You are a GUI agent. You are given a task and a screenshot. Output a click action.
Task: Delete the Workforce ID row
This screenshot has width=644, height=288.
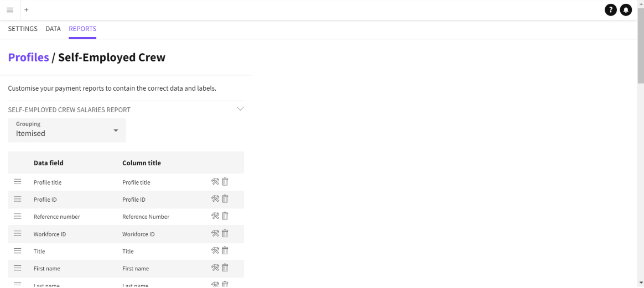pyautogui.click(x=225, y=233)
